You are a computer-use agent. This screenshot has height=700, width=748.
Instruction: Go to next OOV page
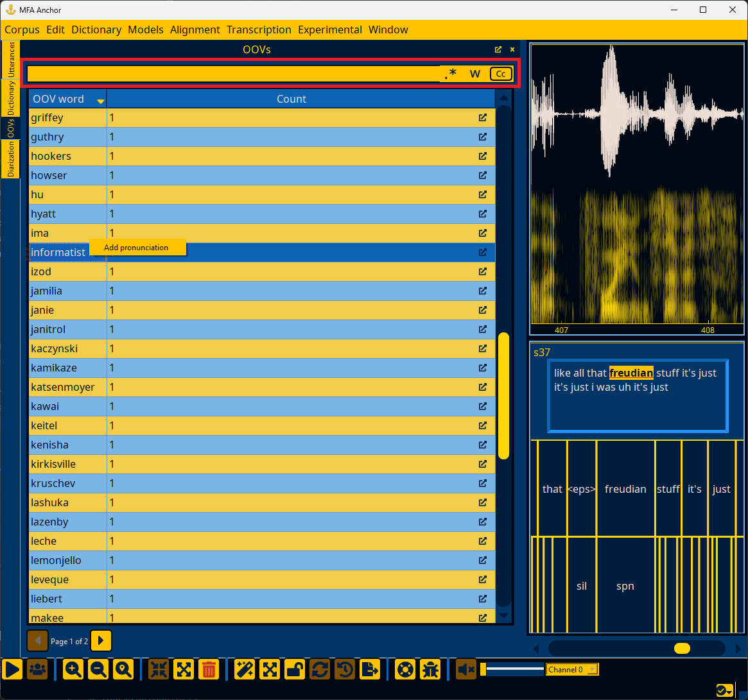click(101, 641)
